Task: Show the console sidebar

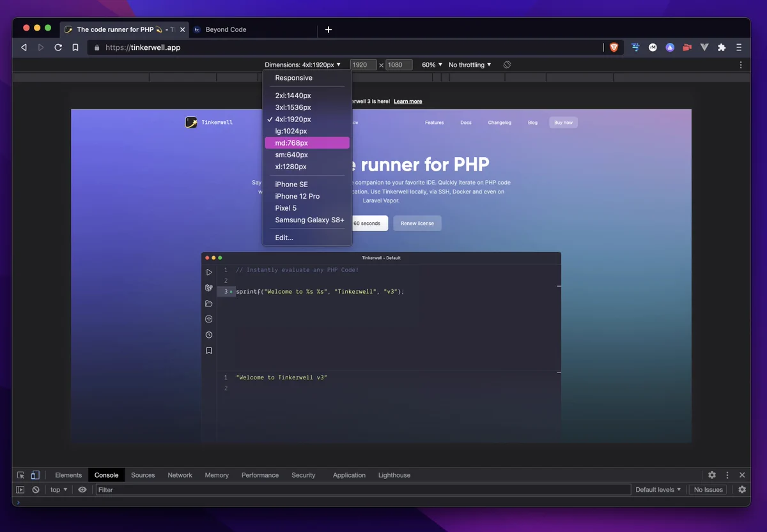Action: [x=20, y=490]
